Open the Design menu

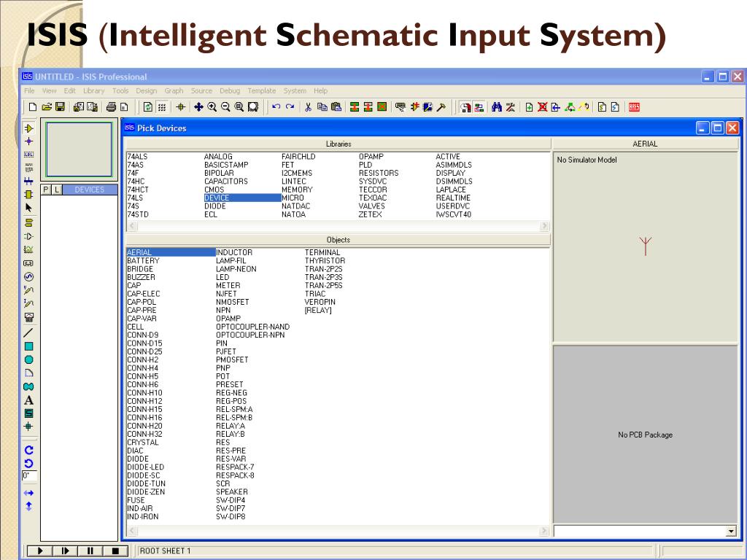(146, 90)
